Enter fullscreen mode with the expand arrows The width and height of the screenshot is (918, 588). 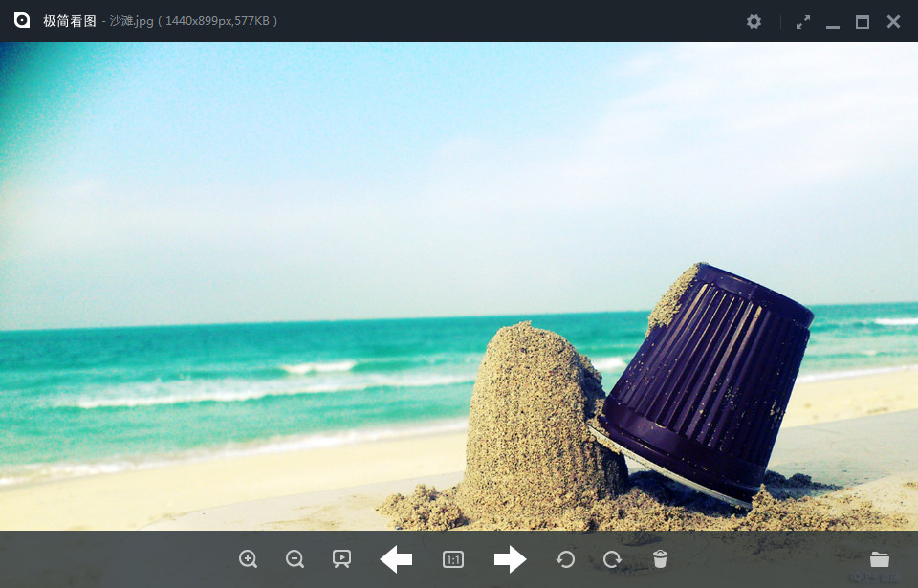coord(803,21)
